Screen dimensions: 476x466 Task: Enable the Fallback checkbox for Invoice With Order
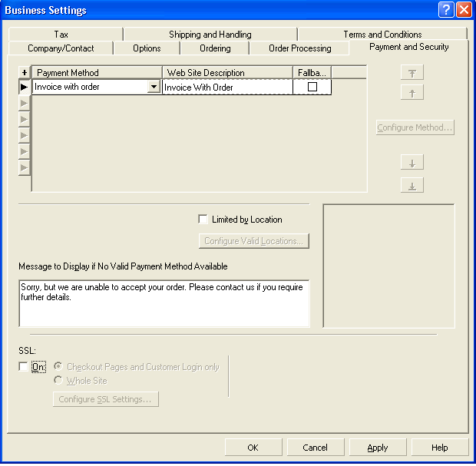tap(312, 88)
